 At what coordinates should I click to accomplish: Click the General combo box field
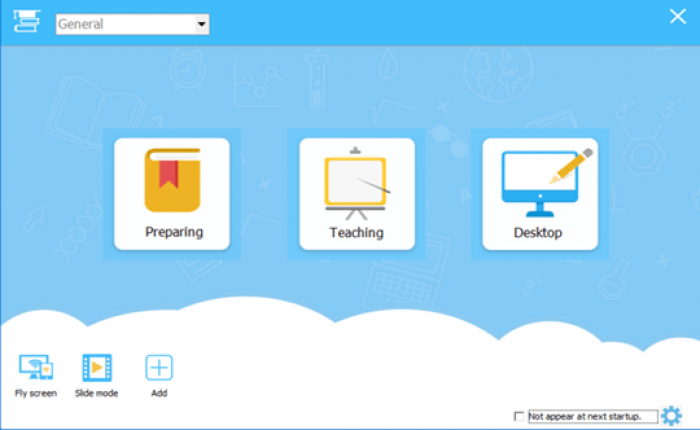click(x=133, y=24)
